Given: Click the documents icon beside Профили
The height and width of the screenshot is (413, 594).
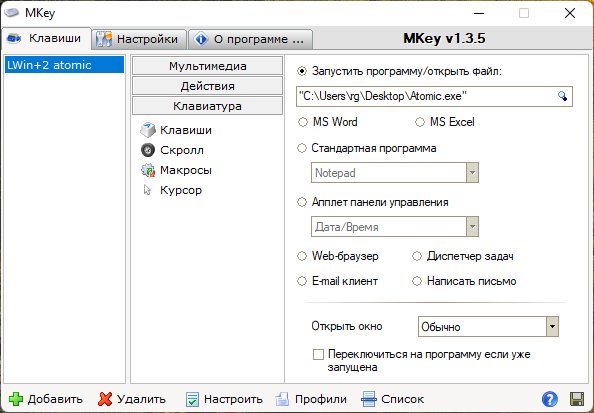Looking at the screenshot, I should [282, 399].
